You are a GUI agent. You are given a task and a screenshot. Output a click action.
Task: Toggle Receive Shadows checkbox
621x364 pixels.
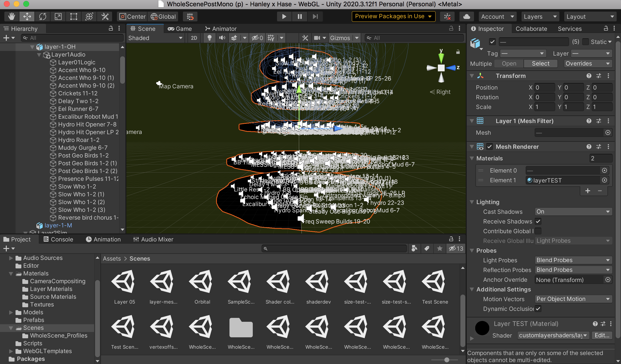click(x=538, y=222)
